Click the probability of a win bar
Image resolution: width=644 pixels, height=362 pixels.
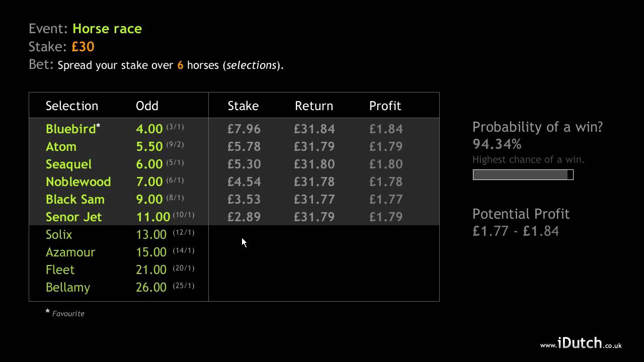(x=523, y=174)
